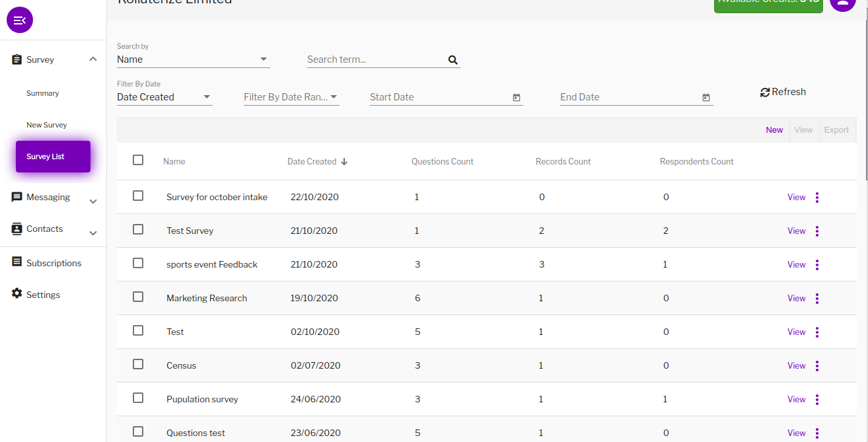Click View link for Pupulation survey

click(x=797, y=399)
